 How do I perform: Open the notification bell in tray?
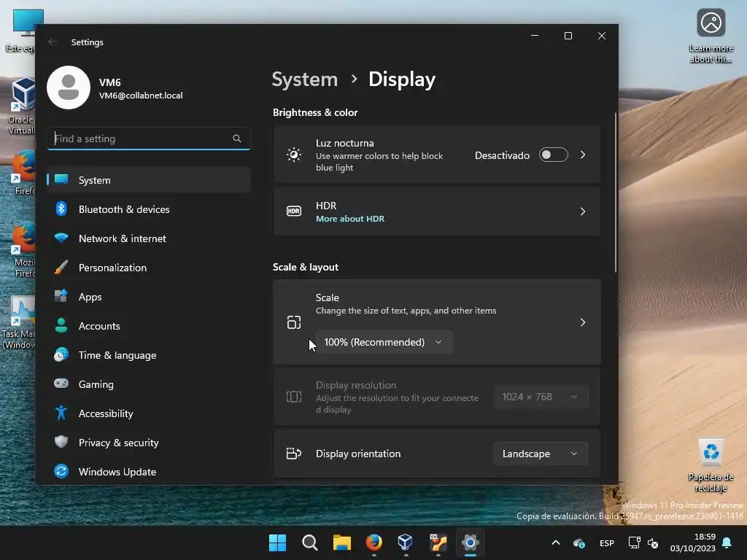(727, 542)
